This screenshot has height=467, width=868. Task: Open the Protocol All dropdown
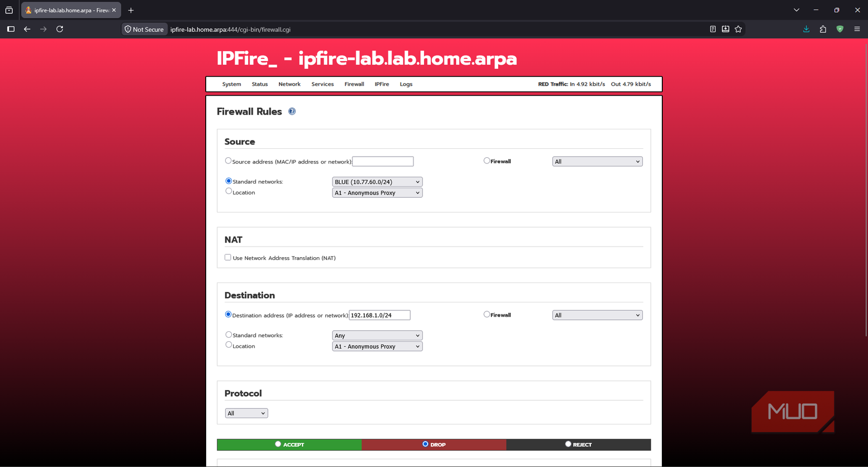click(x=246, y=413)
